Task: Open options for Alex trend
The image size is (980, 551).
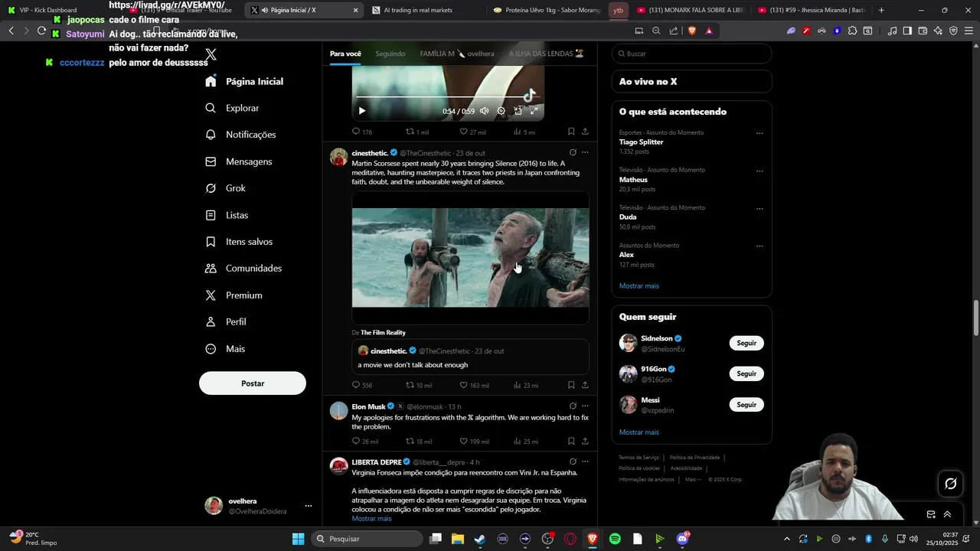Action: (x=759, y=246)
